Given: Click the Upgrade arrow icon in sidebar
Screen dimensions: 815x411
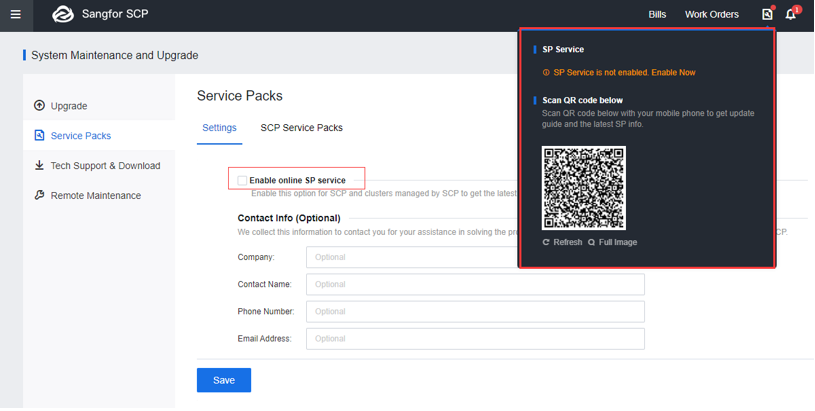Looking at the screenshot, I should [x=39, y=105].
